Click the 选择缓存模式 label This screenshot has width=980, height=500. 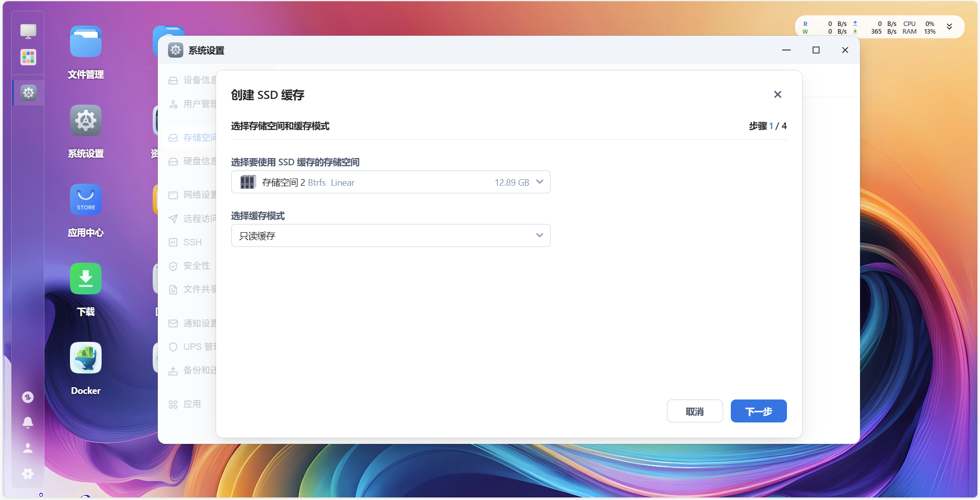(x=258, y=216)
